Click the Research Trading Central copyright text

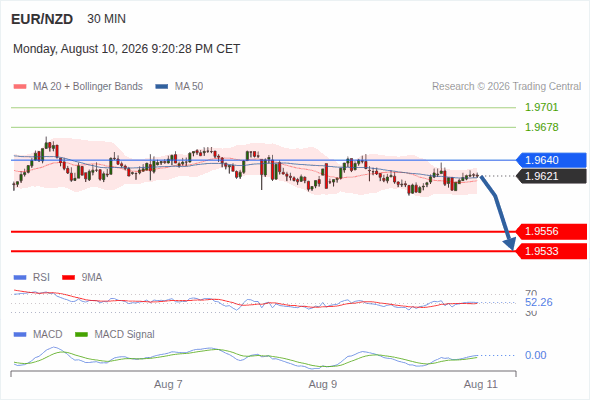pyautogui.click(x=506, y=87)
